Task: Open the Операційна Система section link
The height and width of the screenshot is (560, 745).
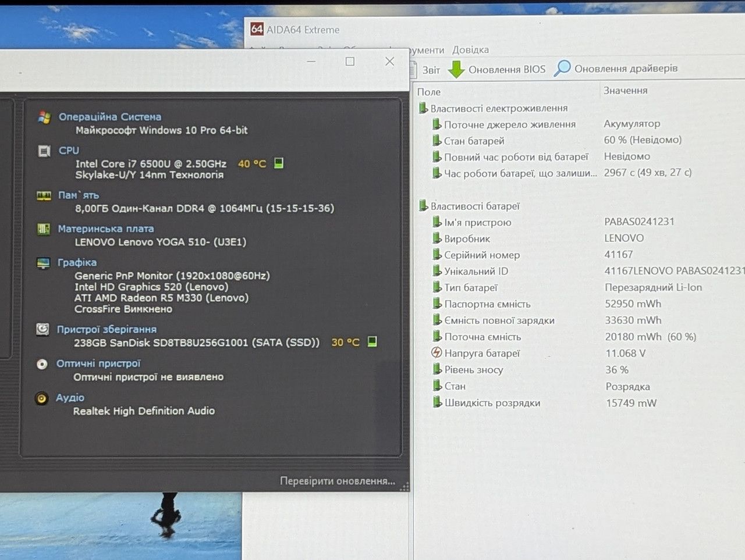Action: click(x=110, y=117)
